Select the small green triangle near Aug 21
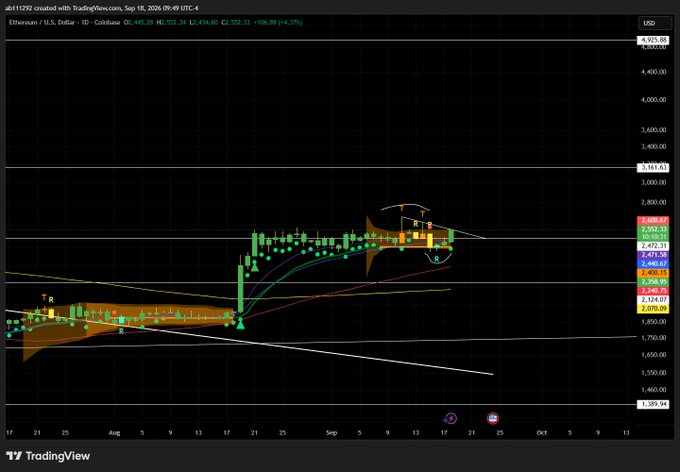Screen dimensions: 680x472 coord(255,266)
